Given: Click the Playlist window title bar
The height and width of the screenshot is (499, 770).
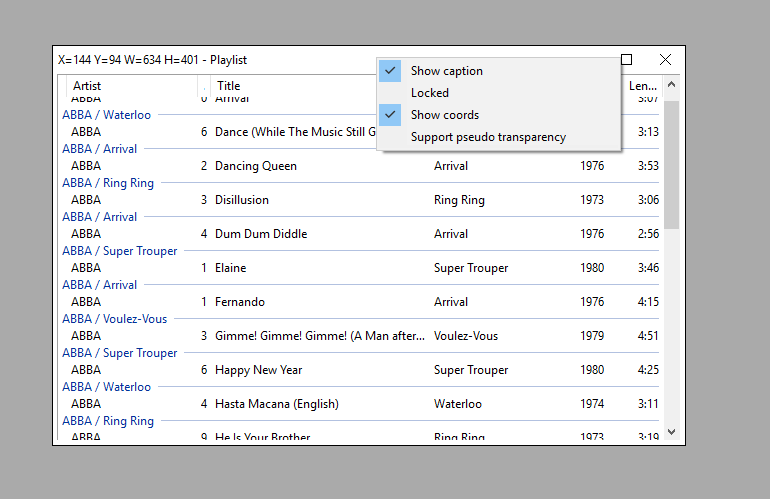Looking at the screenshot, I should click(300, 60).
